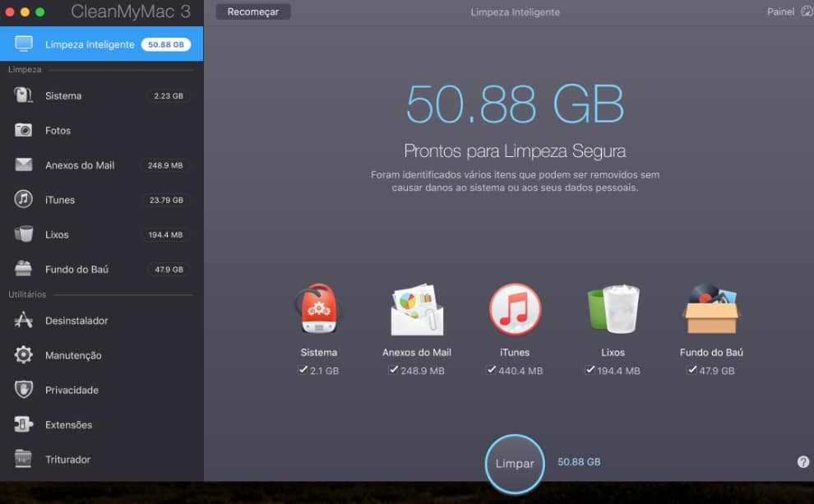Select Fotos in the sidebar
The width and height of the screenshot is (814, 504).
point(102,130)
